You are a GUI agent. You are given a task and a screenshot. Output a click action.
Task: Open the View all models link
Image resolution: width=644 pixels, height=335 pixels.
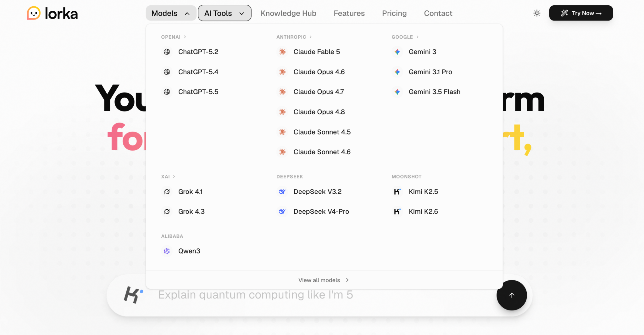[324, 280]
